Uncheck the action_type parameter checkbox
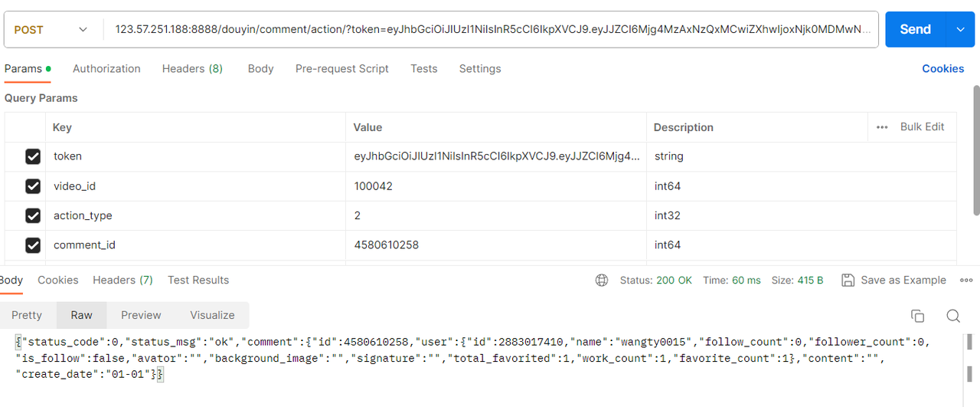The width and height of the screenshot is (980, 407). click(33, 215)
